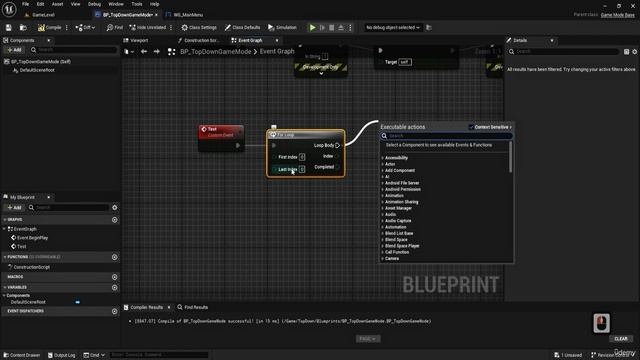Click the Save blueprint icon
This screenshot has width=640, height=360.
(x=9, y=27)
